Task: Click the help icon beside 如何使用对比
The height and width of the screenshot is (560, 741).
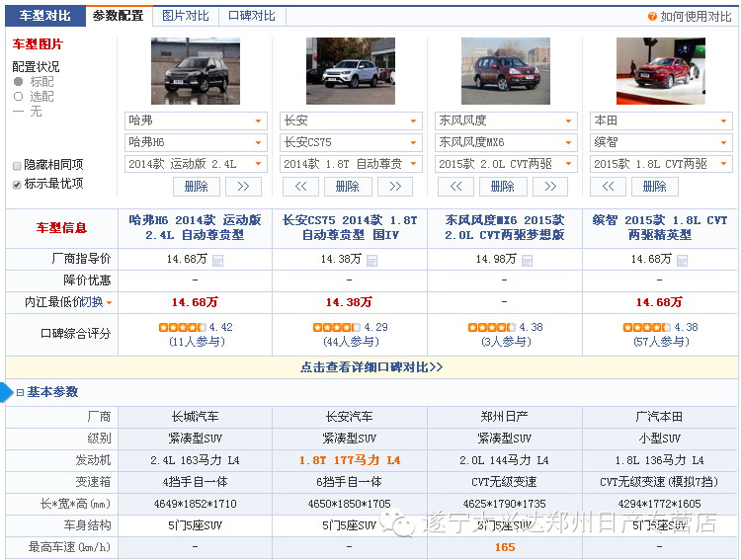Action: coord(652,17)
